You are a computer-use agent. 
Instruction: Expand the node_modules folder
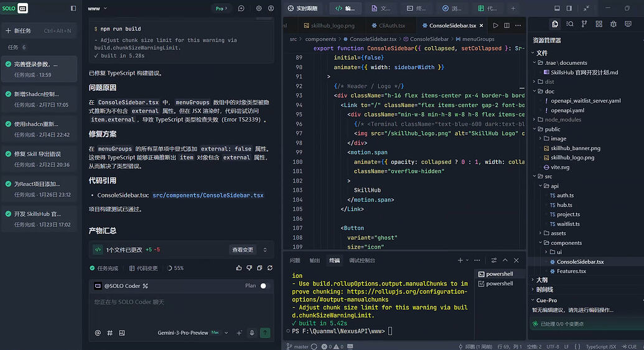534,120
